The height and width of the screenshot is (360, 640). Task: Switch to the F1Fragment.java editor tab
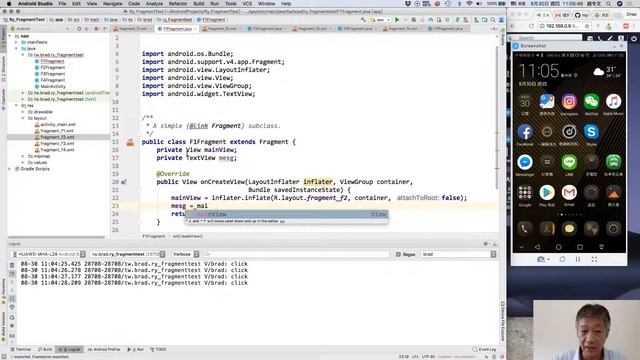[177, 29]
